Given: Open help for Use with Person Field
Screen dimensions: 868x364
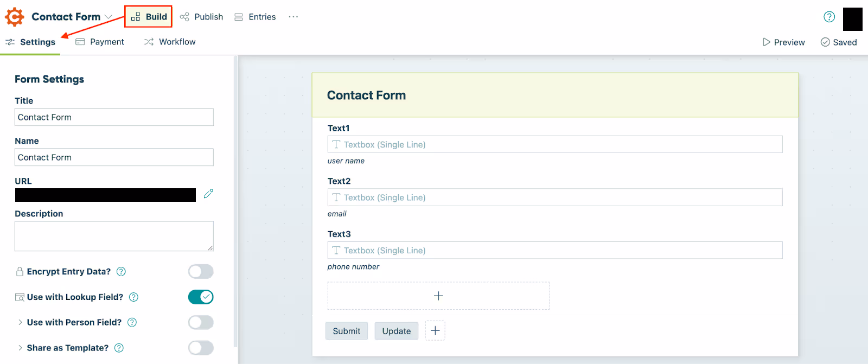Looking at the screenshot, I should coord(132,322).
